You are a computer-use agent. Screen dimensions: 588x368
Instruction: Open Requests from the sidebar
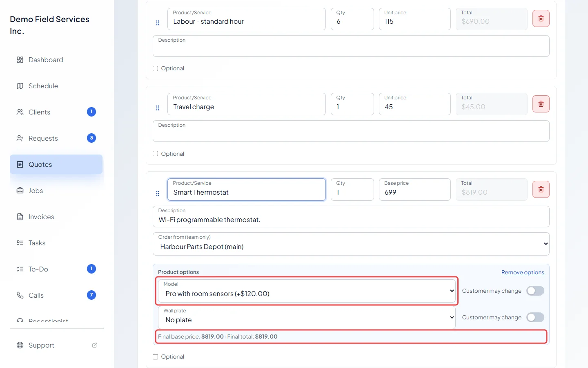56,138
